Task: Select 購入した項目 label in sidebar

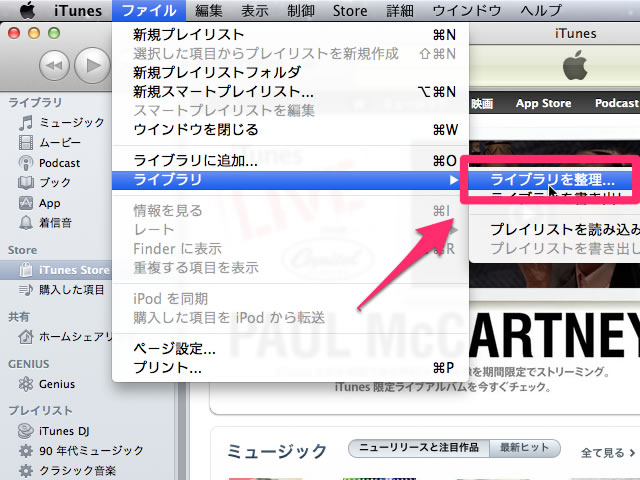Action: tap(72, 290)
